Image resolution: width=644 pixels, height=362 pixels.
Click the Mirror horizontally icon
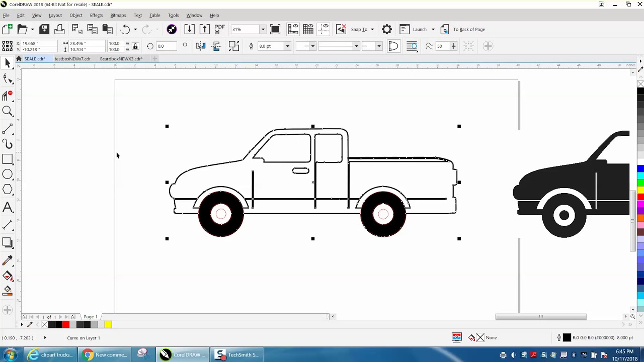click(201, 46)
